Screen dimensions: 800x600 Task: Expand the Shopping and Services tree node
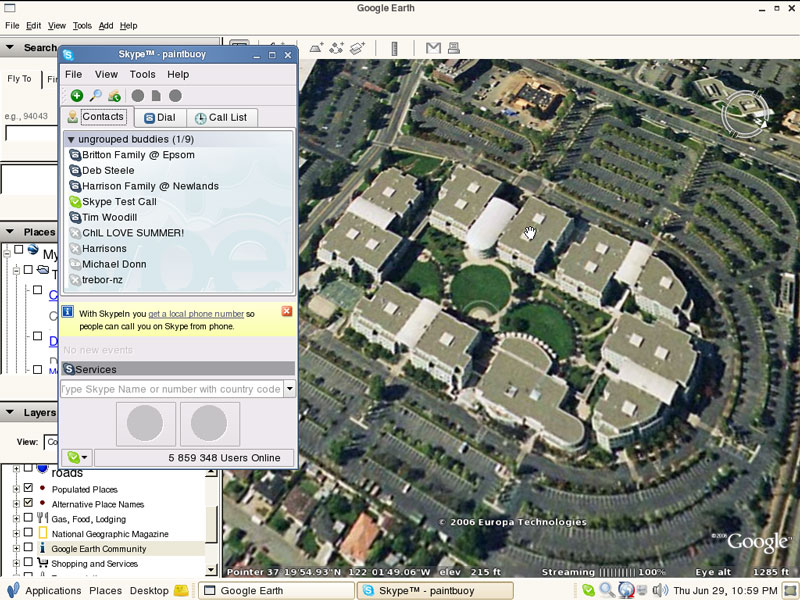16,563
